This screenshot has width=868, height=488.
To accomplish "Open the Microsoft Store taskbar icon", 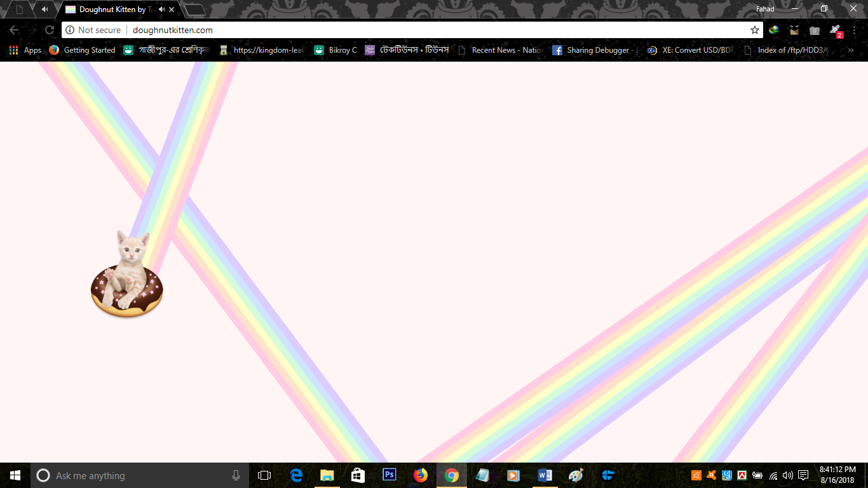I will (x=358, y=475).
